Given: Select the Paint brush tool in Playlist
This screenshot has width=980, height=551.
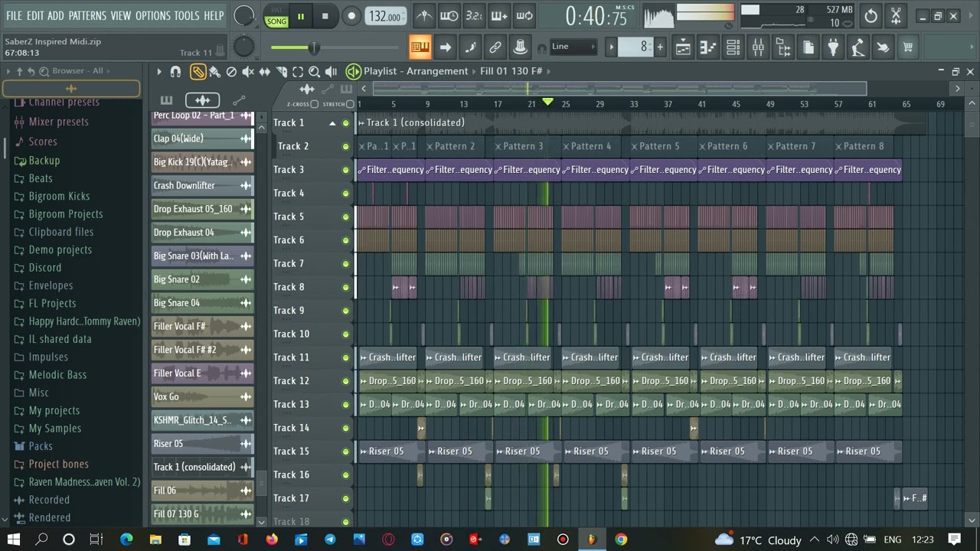Looking at the screenshot, I should 214,71.
